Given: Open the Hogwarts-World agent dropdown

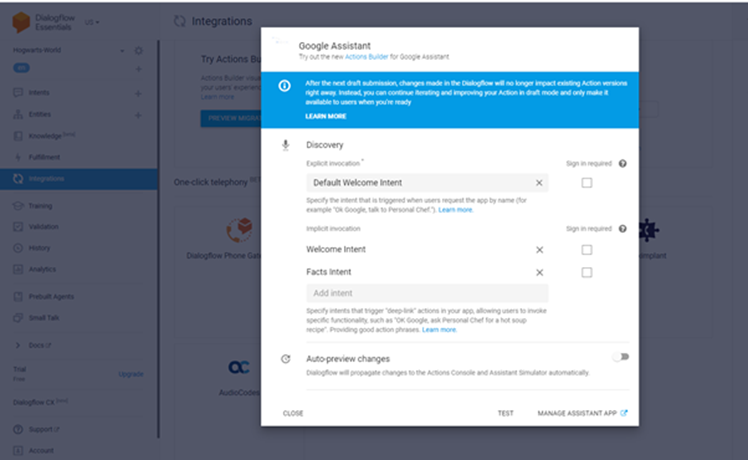Looking at the screenshot, I should 122,50.
